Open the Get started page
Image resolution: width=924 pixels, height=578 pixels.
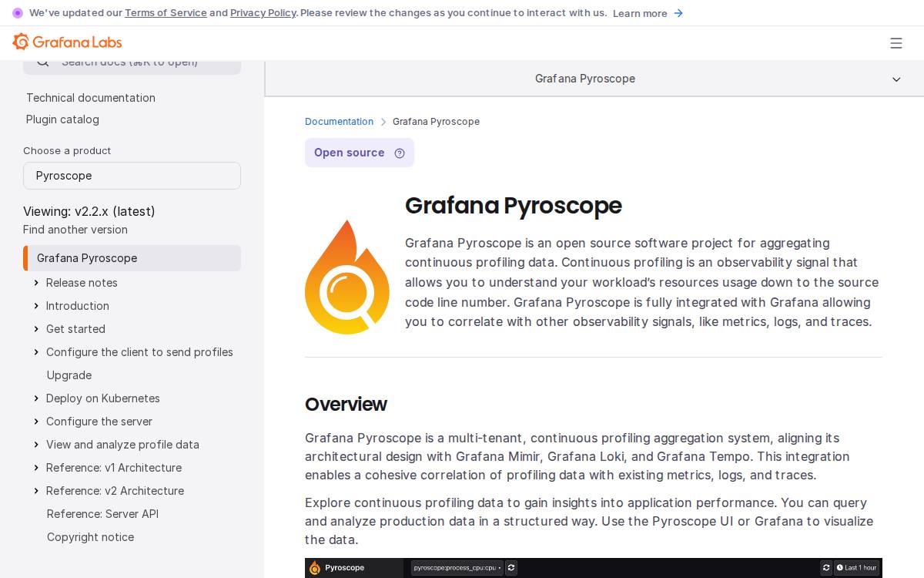pyautogui.click(x=75, y=329)
